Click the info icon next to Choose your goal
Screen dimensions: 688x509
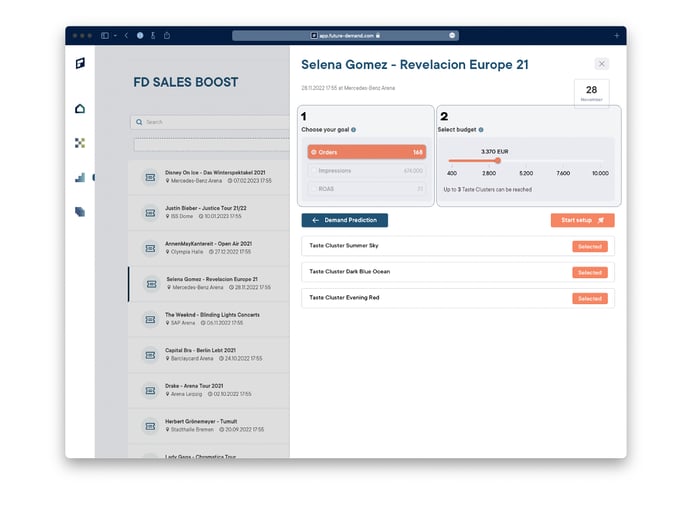[x=354, y=129]
